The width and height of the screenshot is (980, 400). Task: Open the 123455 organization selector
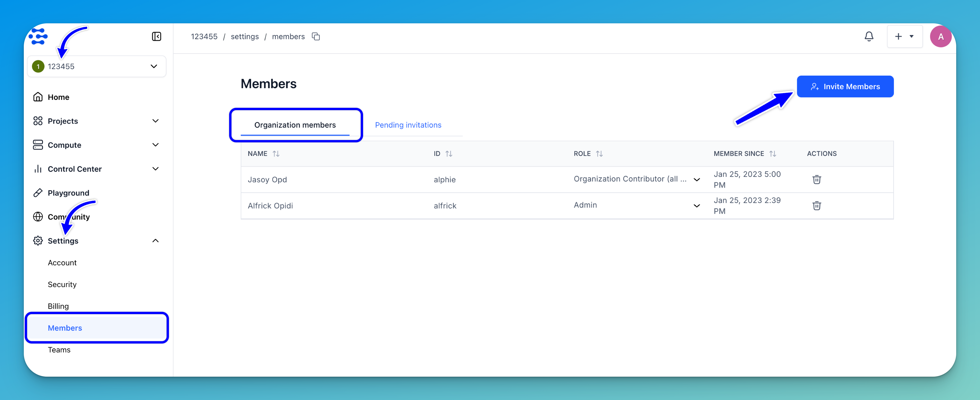coord(97,67)
